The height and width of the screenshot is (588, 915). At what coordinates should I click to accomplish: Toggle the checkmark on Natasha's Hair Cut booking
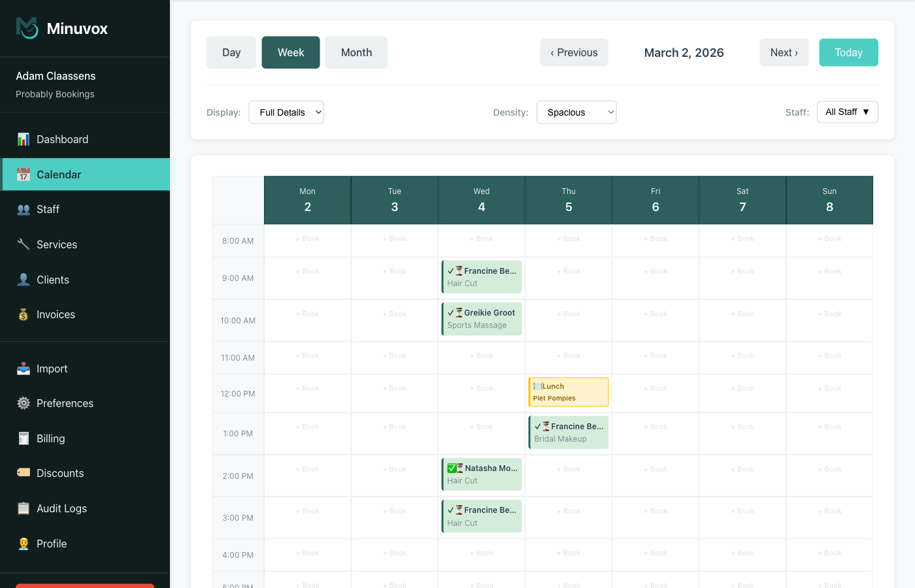point(452,468)
